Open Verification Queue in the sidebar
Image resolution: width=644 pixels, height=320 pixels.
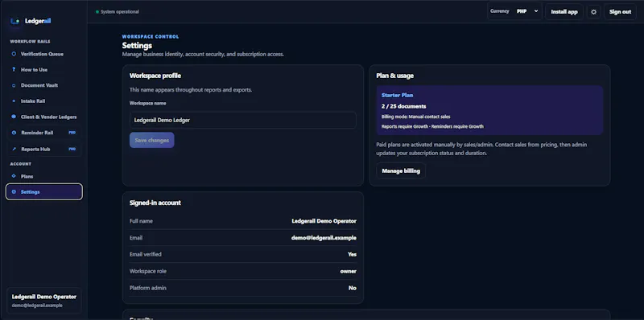[44, 54]
